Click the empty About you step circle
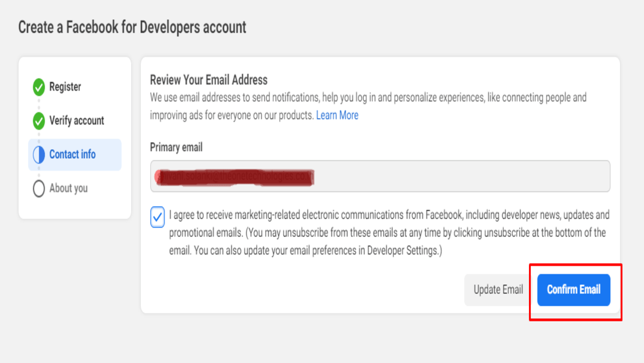 click(39, 188)
